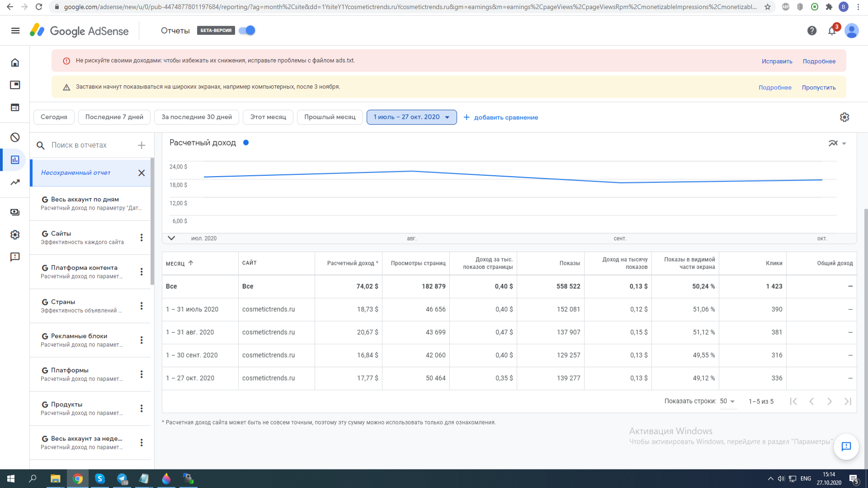Click добавить сравнение button
Viewport: 868px width, 488px height.
501,117
